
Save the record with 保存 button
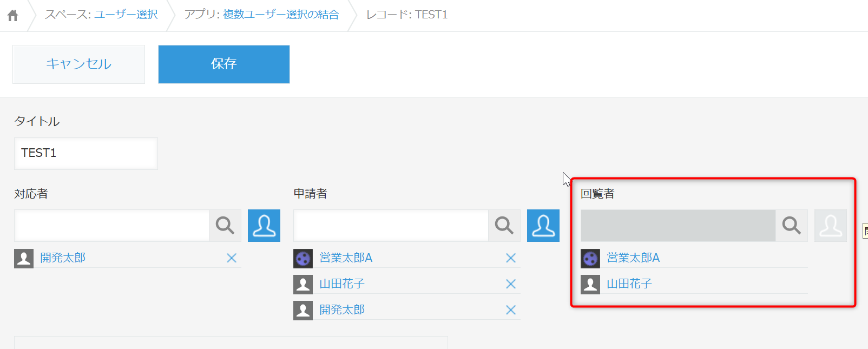223,64
